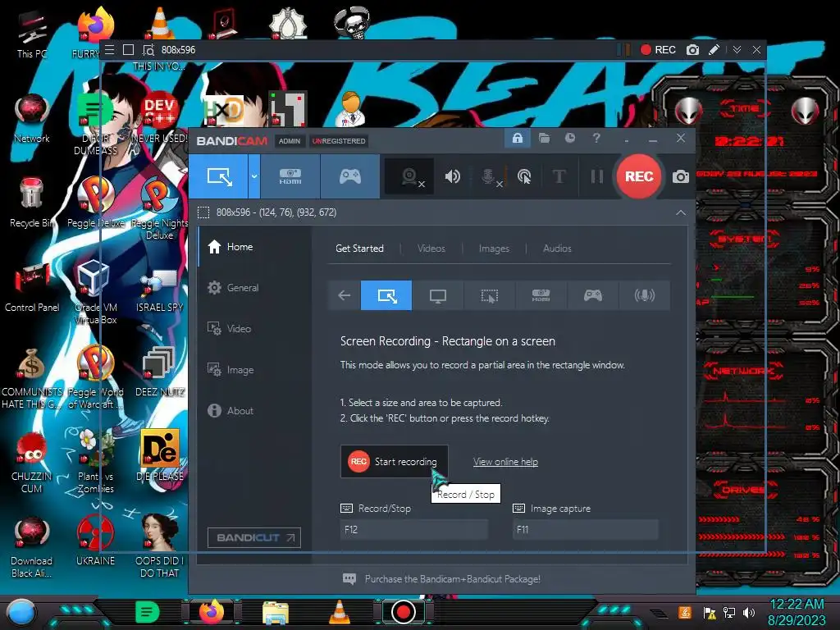The width and height of the screenshot is (840, 630).
Task: Click find window icon on capture frame
Action: 148,50
